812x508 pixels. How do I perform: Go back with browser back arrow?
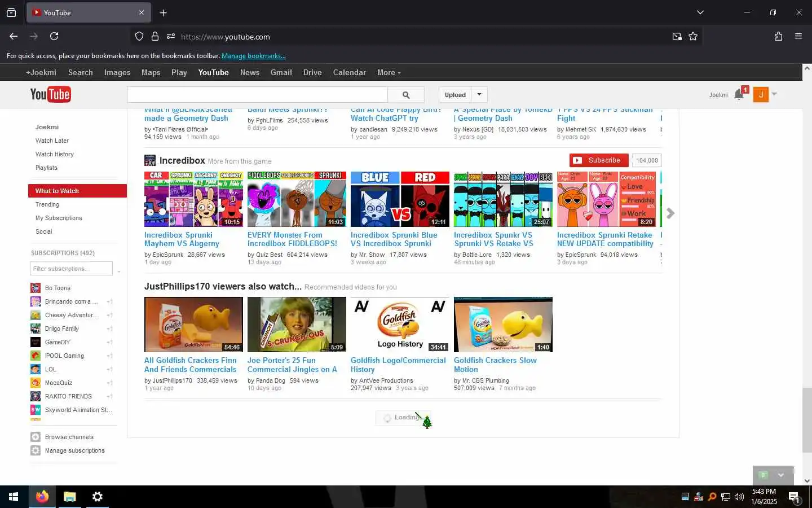14,36
